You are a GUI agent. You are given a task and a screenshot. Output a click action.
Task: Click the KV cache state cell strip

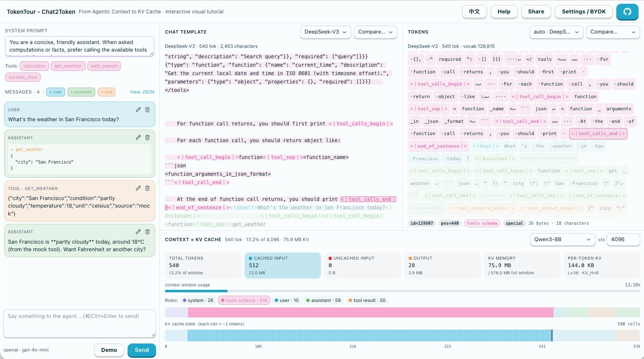[402, 336]
